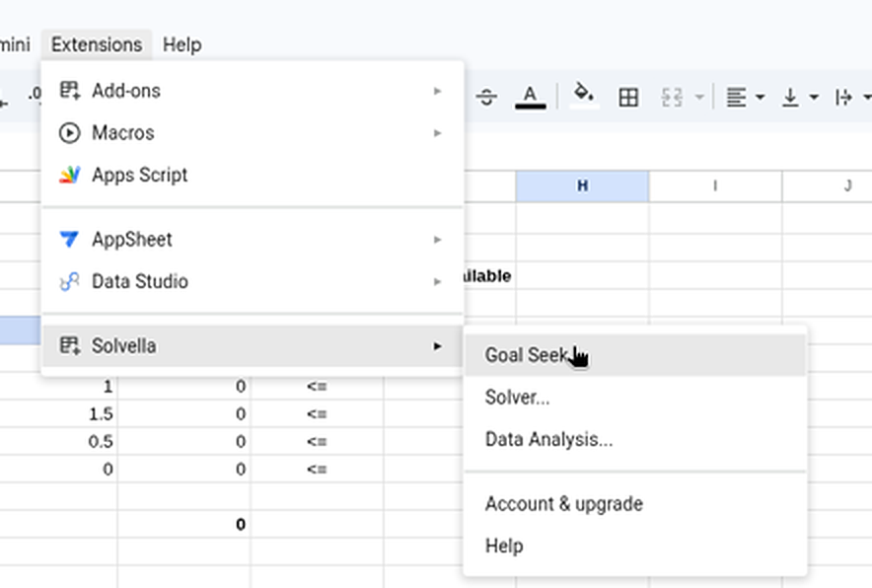Click the AppSheet blue icon
Screen dimensions: 872x588
(x=69, y=239)
